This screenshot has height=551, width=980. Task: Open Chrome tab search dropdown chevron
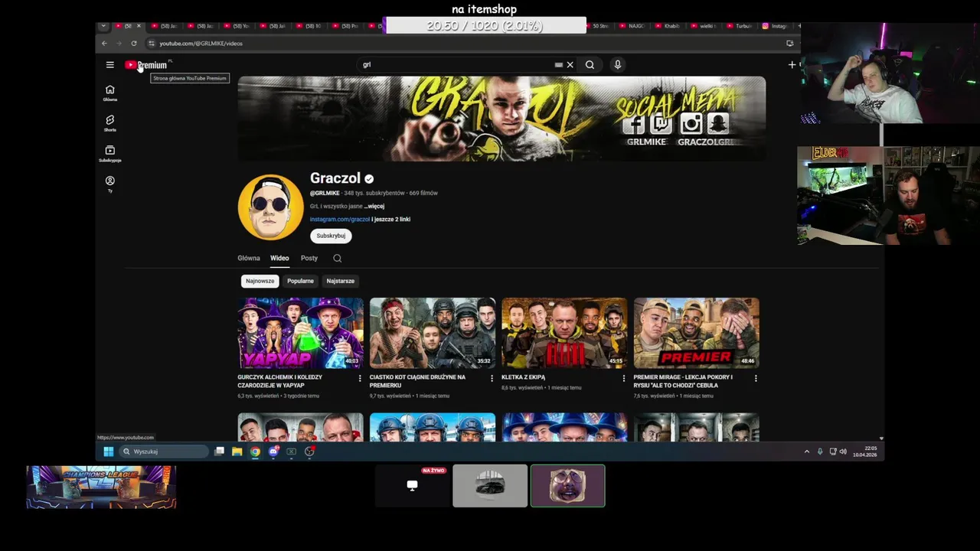pos(103,26)
